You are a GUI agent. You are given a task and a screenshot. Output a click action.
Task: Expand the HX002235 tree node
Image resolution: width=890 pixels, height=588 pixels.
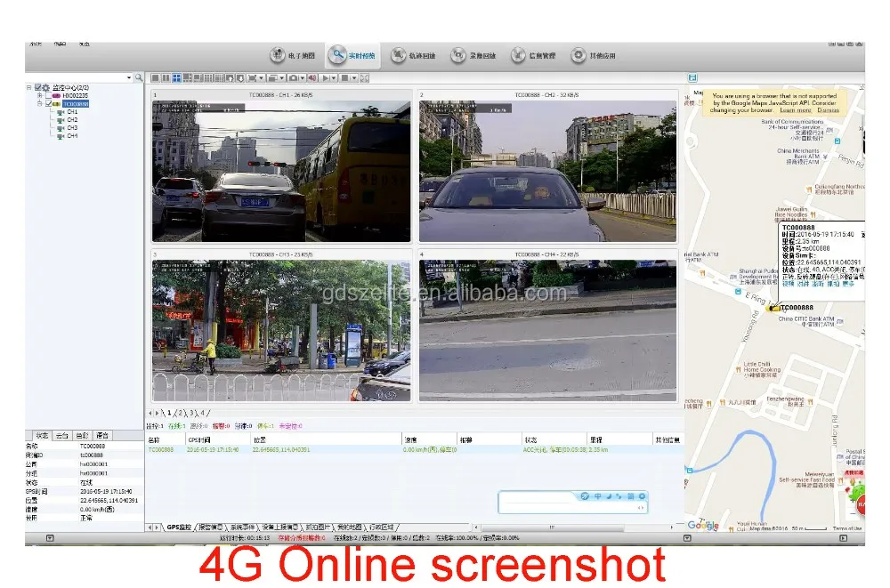[x=39, y=95]
